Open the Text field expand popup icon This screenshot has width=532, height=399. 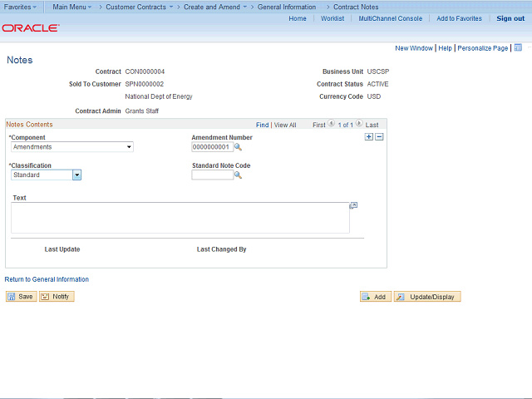click(353, 205)
